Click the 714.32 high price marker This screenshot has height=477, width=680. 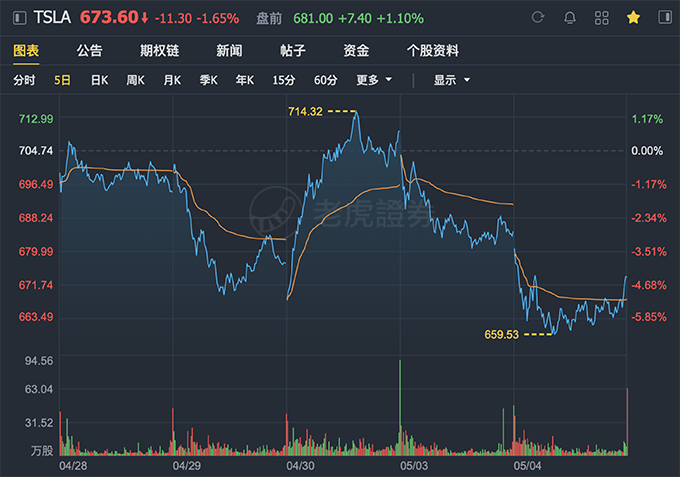point(304,111)
